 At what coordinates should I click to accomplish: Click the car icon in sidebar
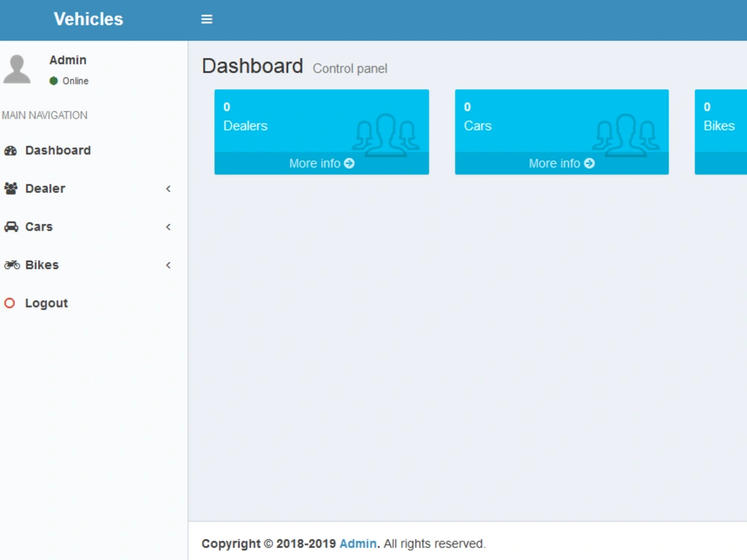click(11, 227)
